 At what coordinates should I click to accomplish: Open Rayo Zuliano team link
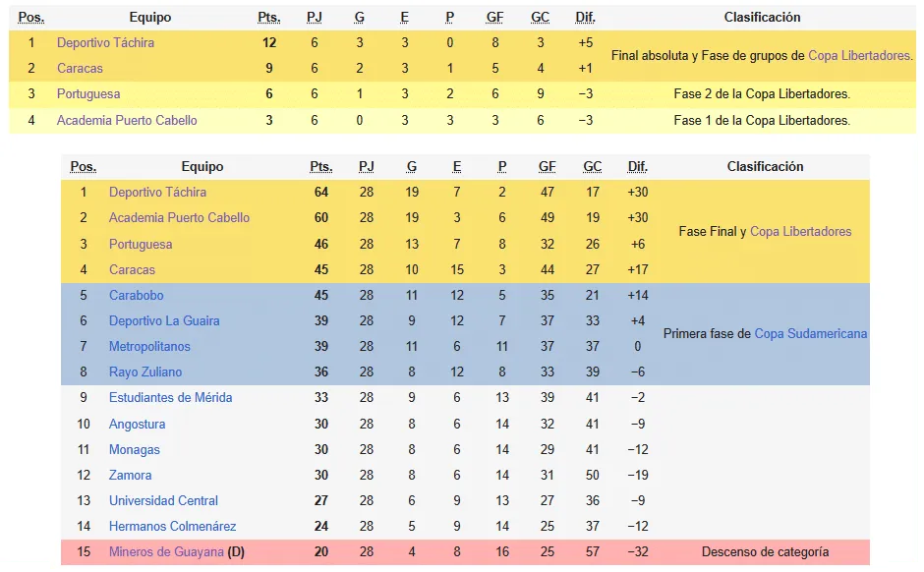[x=145, y=372]
